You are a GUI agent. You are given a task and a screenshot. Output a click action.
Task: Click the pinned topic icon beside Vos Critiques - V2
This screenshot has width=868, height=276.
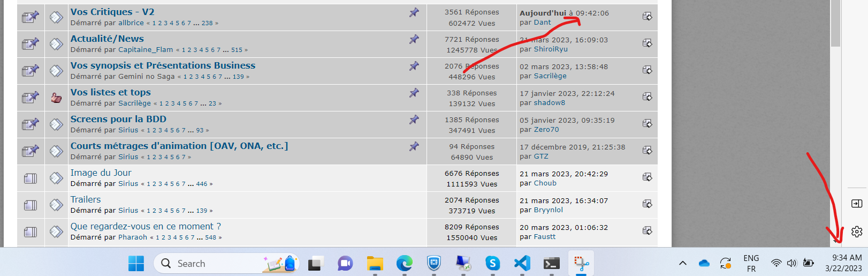[x=31, y=17]
